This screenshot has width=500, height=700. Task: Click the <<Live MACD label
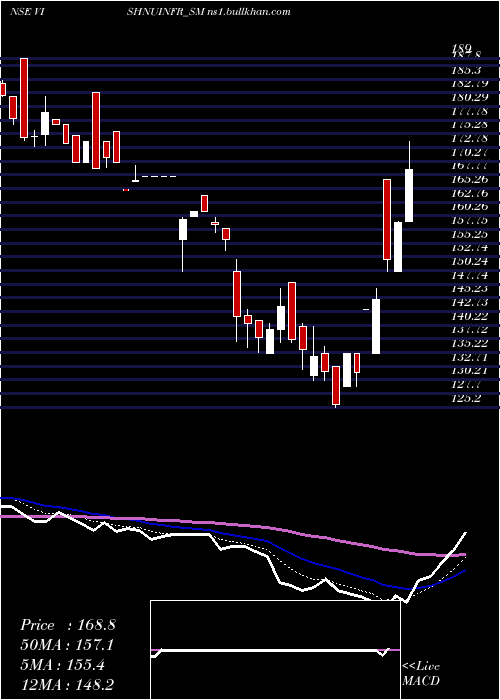pyautogui.click(x=421, y=674)
